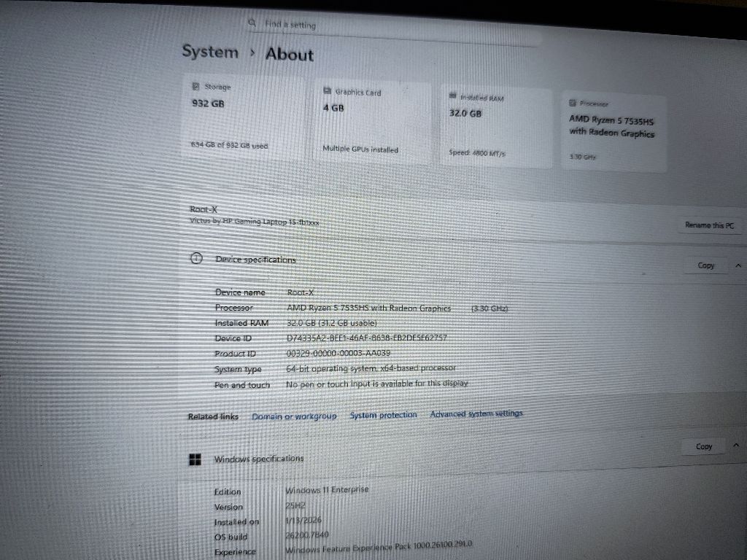This screenshot has height=560, width=747.
Task: Collapse the Device specifications section
Action: pyautogui.click(x=738, y=265)
